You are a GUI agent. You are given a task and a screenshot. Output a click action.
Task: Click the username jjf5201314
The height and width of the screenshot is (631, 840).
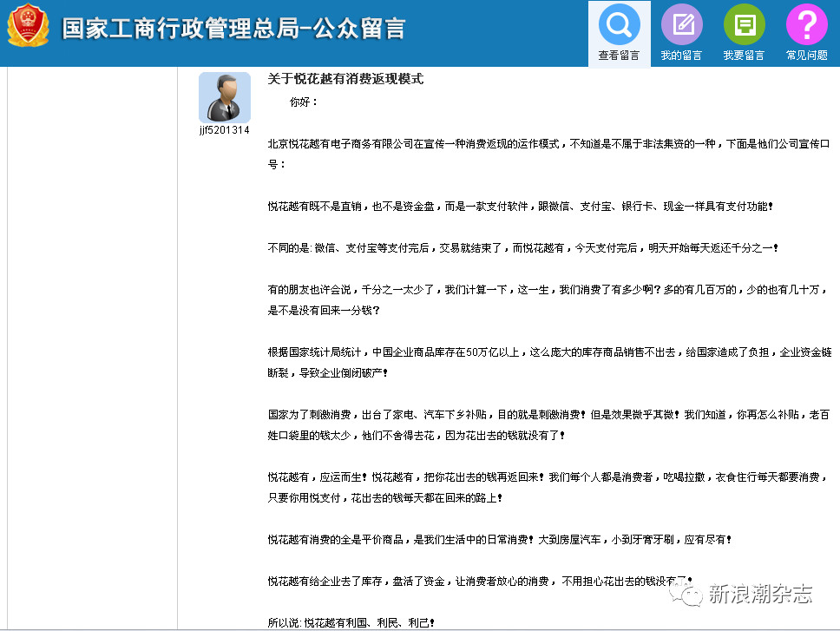(224, 130)
